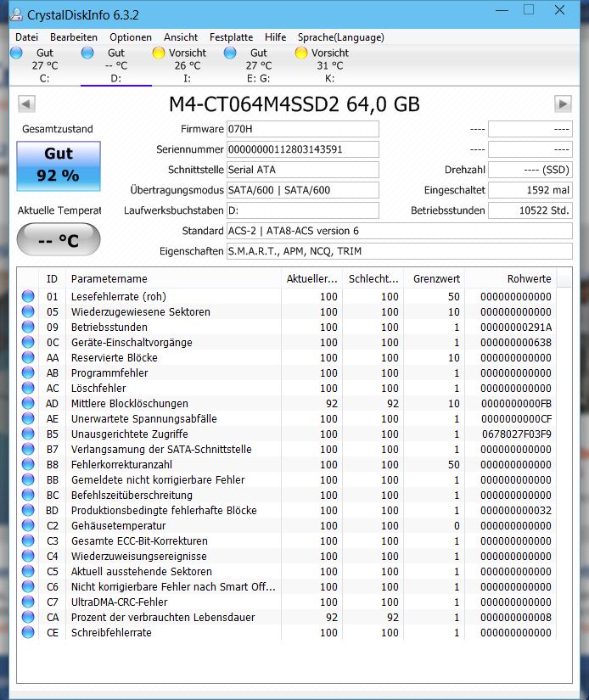Click the Standard ACS-2 field
The height and width of the screenshot is (700, 589).
click(400, 231)
